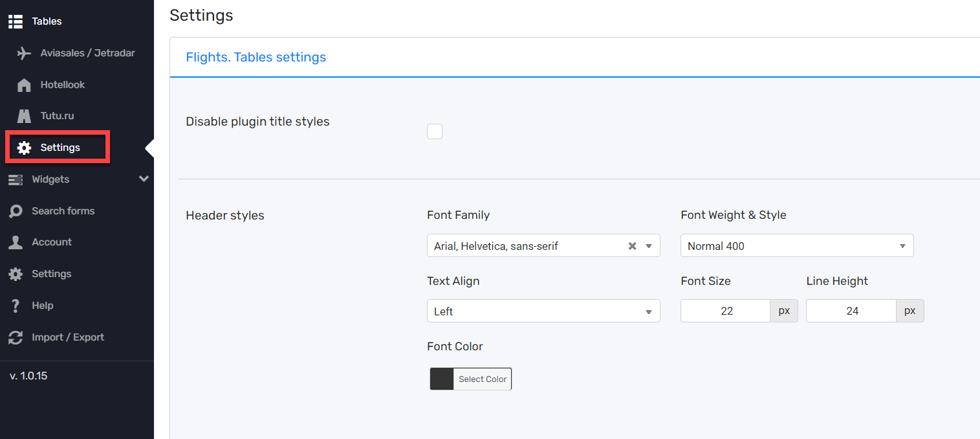Expand the Widgets menu chevron
This screenshot has width=980, height=439.
(144, 179)
